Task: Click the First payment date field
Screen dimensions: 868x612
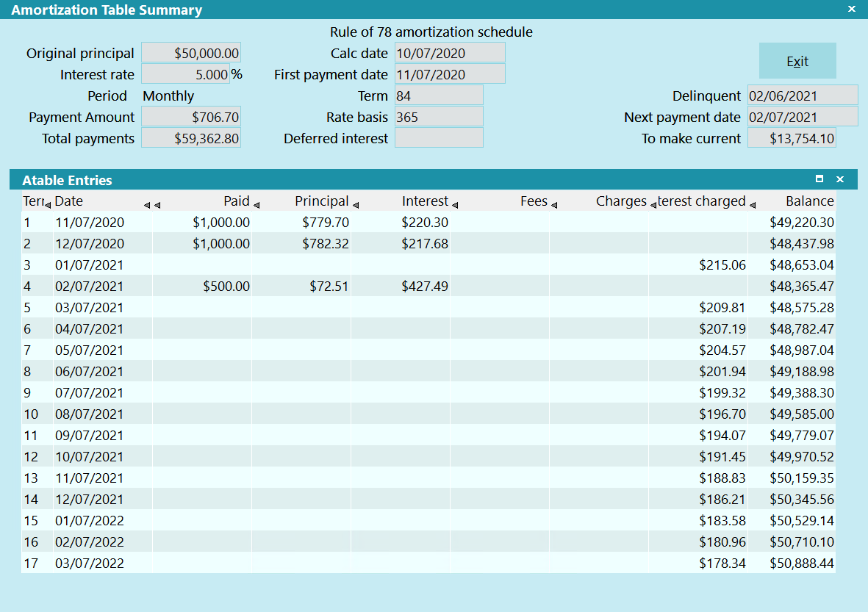Action: tap(450, 74)
